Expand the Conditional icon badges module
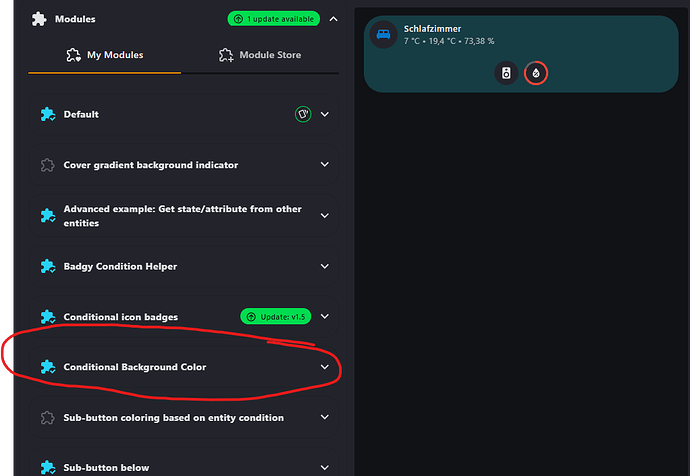 point(325,317)
